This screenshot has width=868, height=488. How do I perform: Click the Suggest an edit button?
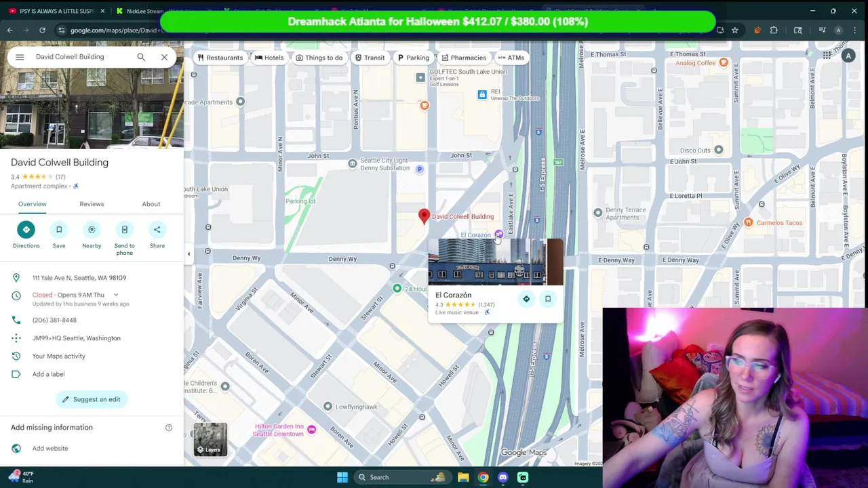[92, 399]
